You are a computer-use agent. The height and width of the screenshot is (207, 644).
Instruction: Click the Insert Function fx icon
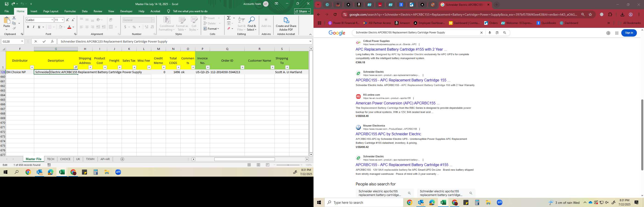pyautogui.click(x=52, y=41)
